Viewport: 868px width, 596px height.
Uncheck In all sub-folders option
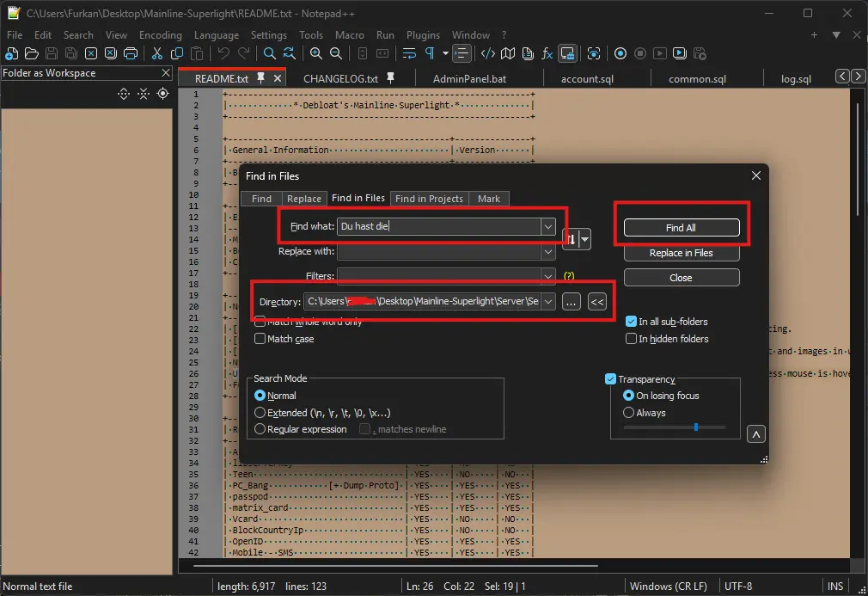coord(632,322)
